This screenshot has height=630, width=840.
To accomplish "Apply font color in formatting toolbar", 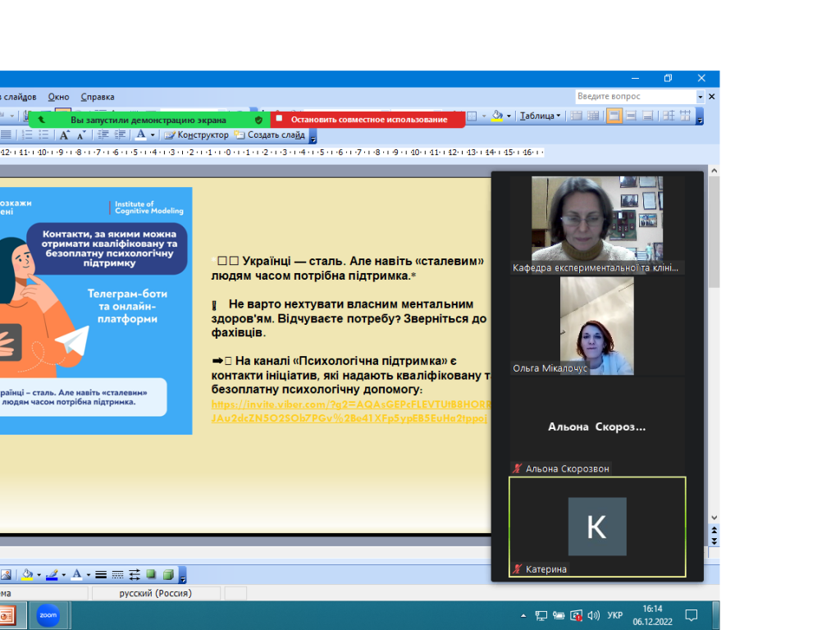I will [140, 135].
